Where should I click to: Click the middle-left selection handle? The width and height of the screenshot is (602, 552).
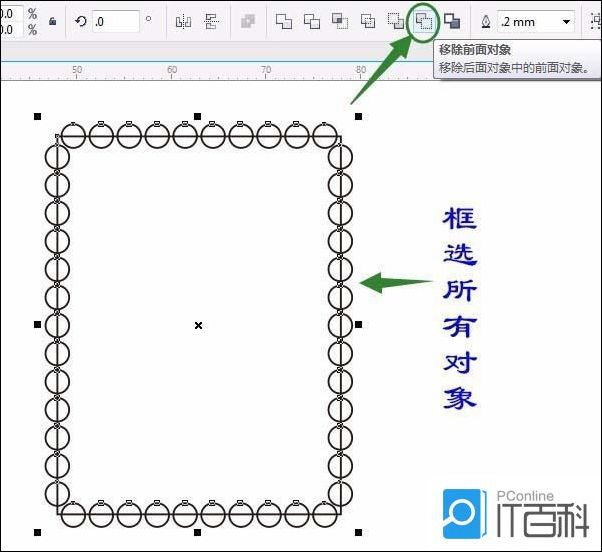[x=37, y=325]
